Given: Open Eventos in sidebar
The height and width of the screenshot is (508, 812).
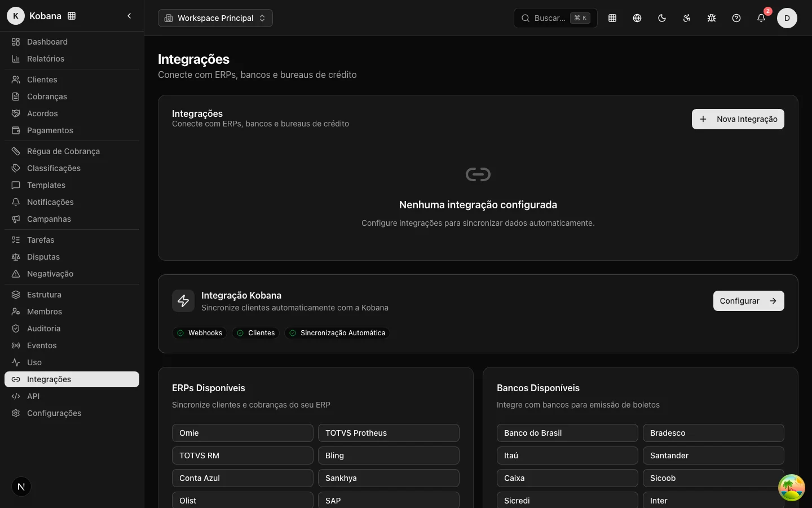Looking at the screenshot, I should 72,345.
